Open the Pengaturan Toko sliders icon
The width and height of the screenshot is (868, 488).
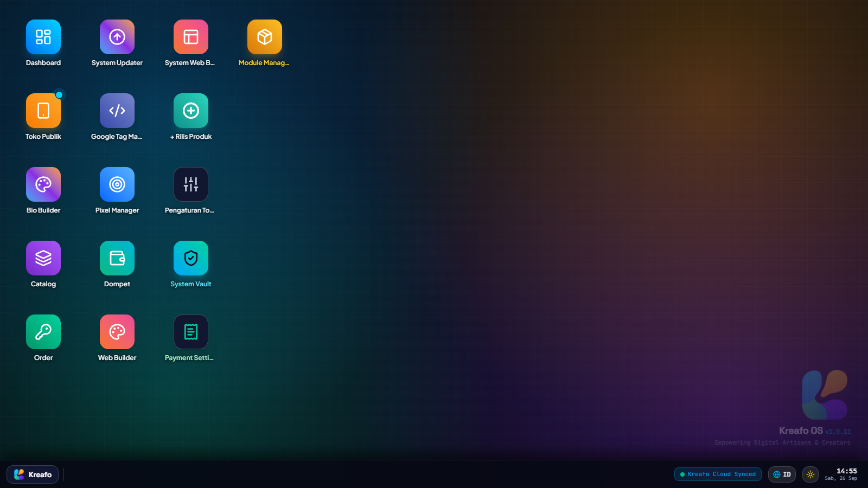(191, 184)
